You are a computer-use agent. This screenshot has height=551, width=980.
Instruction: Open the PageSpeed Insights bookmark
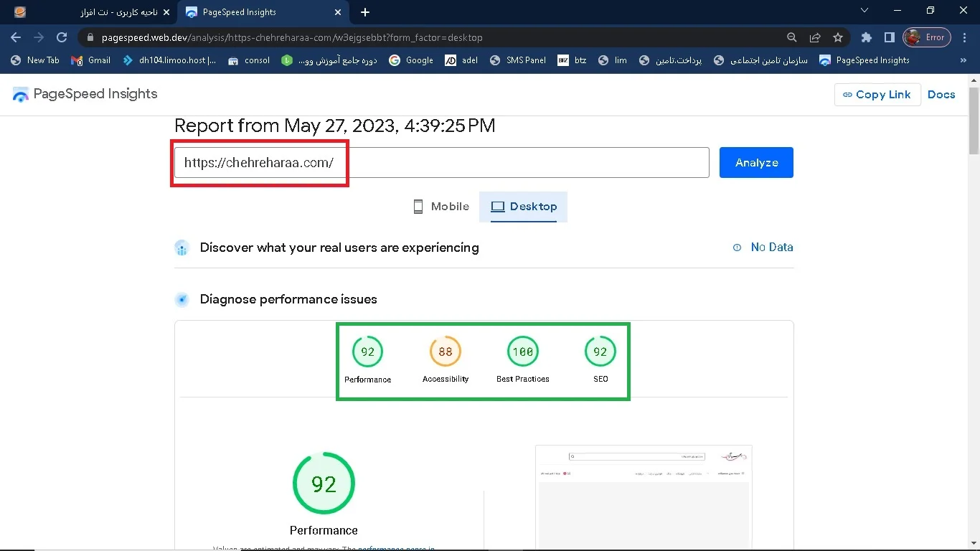click(x=864, y=60)
